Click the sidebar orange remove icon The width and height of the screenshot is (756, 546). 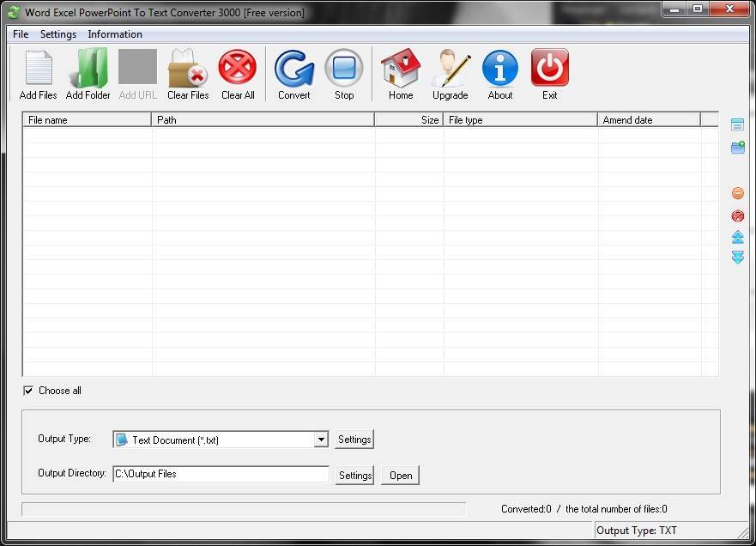pyautogui.click(x=737, y=193)
